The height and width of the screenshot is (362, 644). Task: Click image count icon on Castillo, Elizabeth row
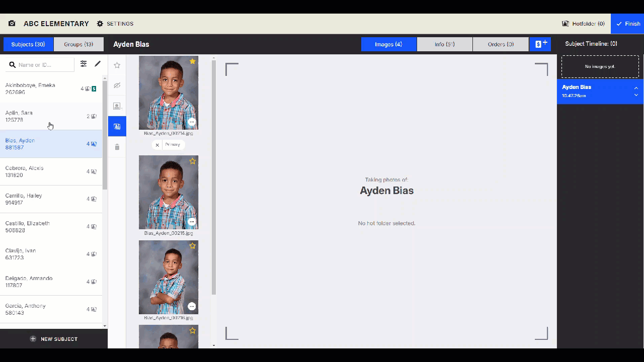click(x=94, y=227)
